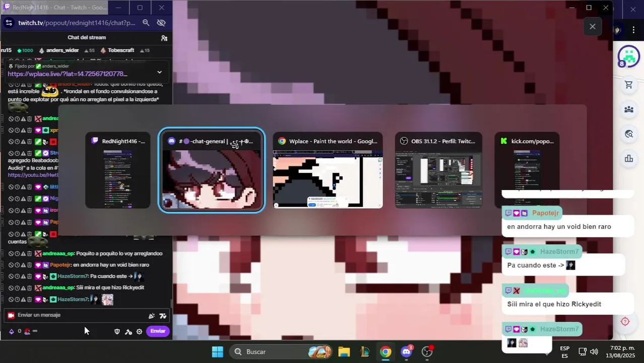Ban HazeStorm7 on 'Pa cuando este' message
644x363 pixels.
[11, 276]
